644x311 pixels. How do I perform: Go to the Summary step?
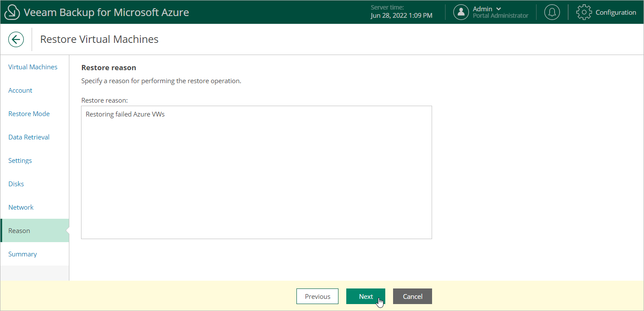(23, 254)
